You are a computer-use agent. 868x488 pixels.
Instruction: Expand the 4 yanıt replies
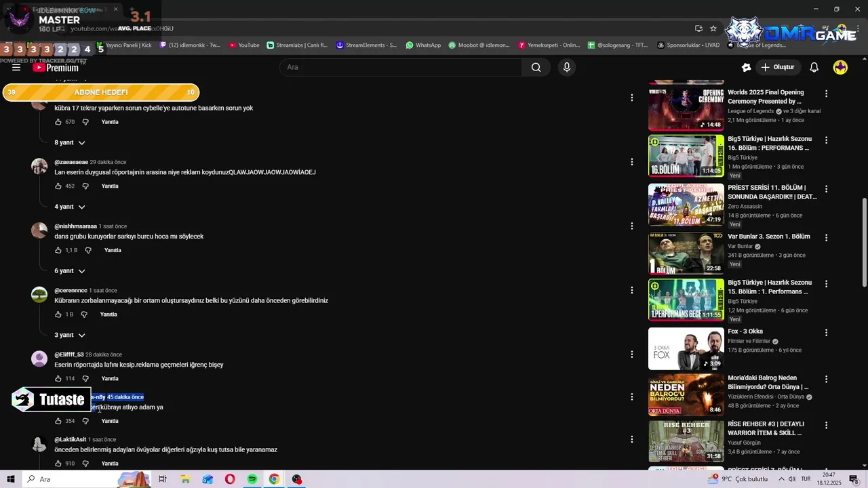tap(70, 207)
